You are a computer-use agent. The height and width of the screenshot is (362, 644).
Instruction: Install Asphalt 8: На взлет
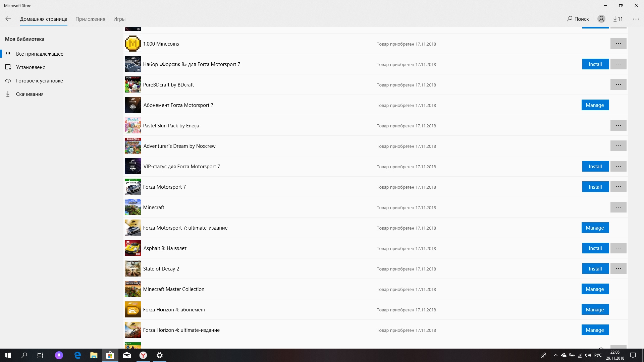[x=595, y=248]
